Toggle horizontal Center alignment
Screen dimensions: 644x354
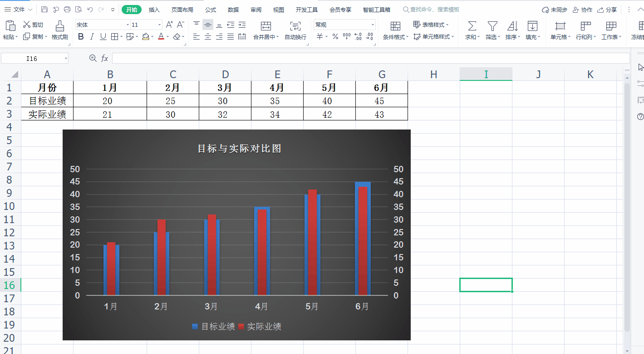208,37
